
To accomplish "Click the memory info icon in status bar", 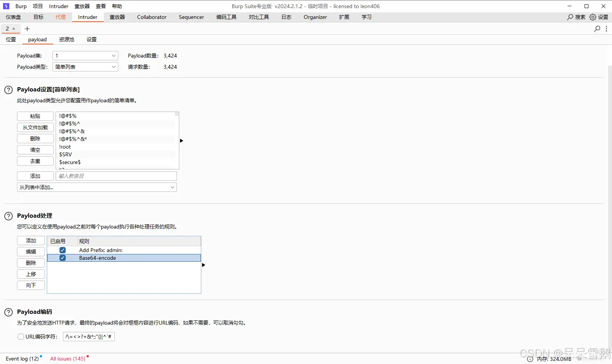I will pos(530,359).
